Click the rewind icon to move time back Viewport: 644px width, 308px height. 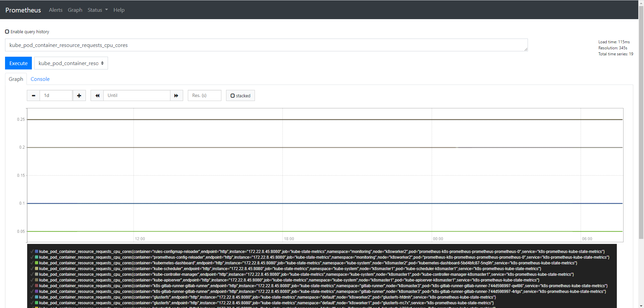[x=97, y=96]
